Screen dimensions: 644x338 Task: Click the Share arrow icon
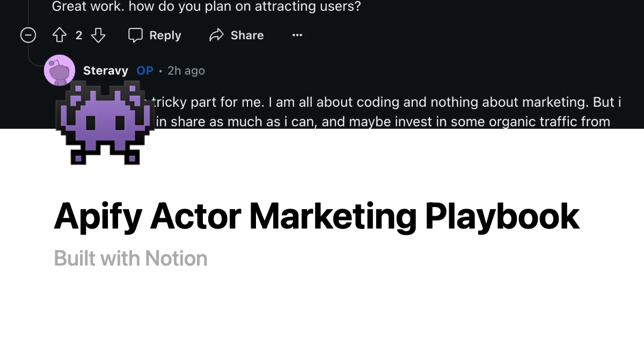click(x=217, y=35)
